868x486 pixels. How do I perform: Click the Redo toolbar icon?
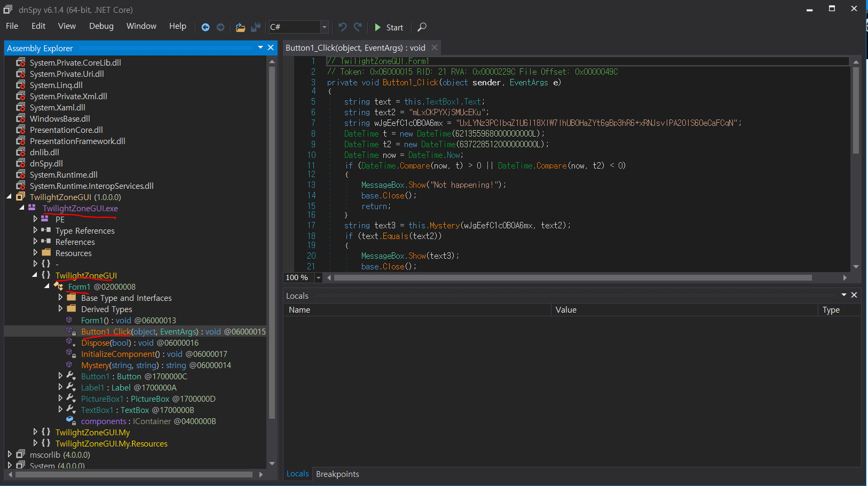point(358,27)
